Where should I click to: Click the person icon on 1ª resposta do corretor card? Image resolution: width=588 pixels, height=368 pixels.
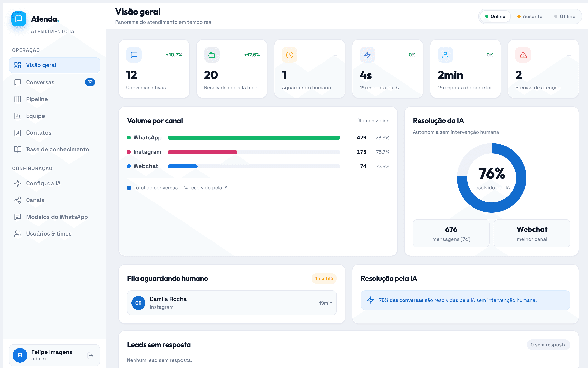(x=445, y=55)
